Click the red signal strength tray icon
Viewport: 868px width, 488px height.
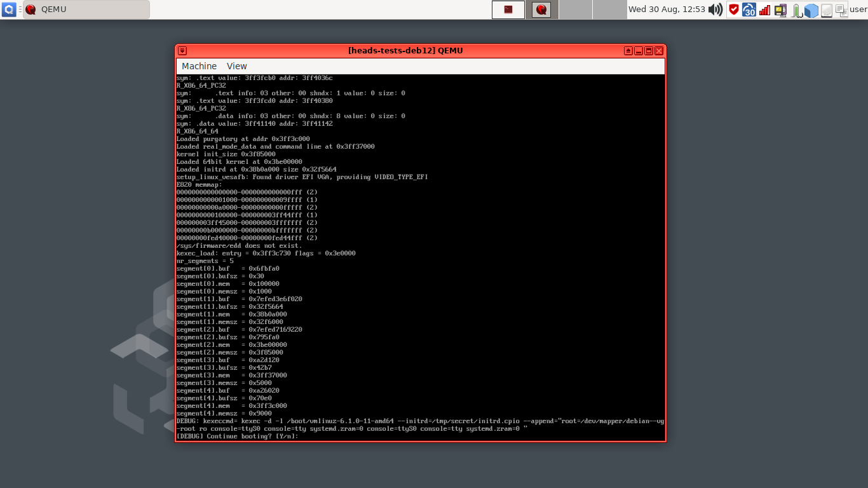click(764, 10)
